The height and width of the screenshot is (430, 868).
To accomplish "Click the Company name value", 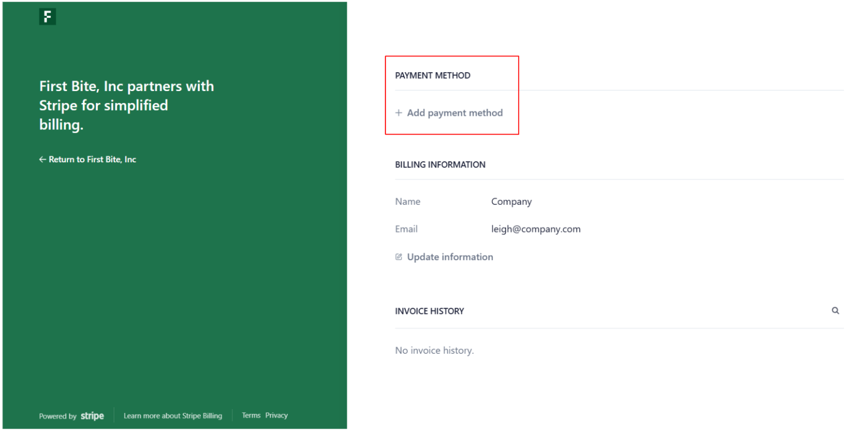I will (x=511, y=202).
